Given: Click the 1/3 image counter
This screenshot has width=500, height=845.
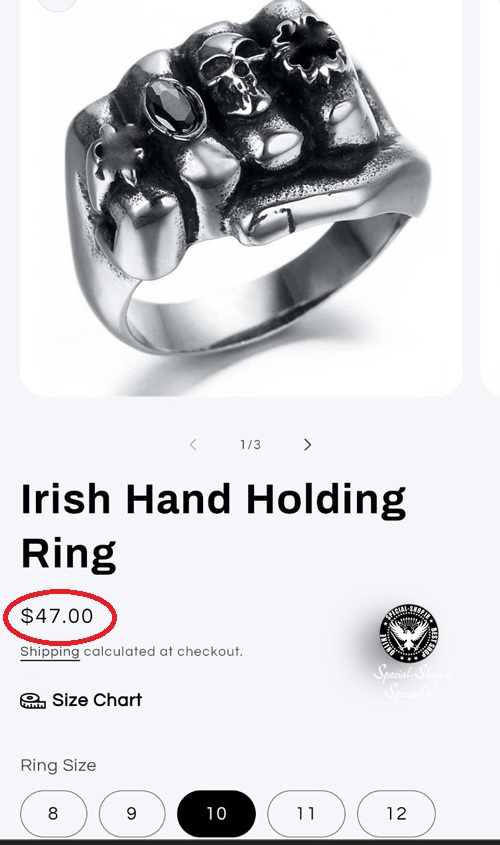Looking at the screenshot, I should pyautogui.click(x=251, y=445).
